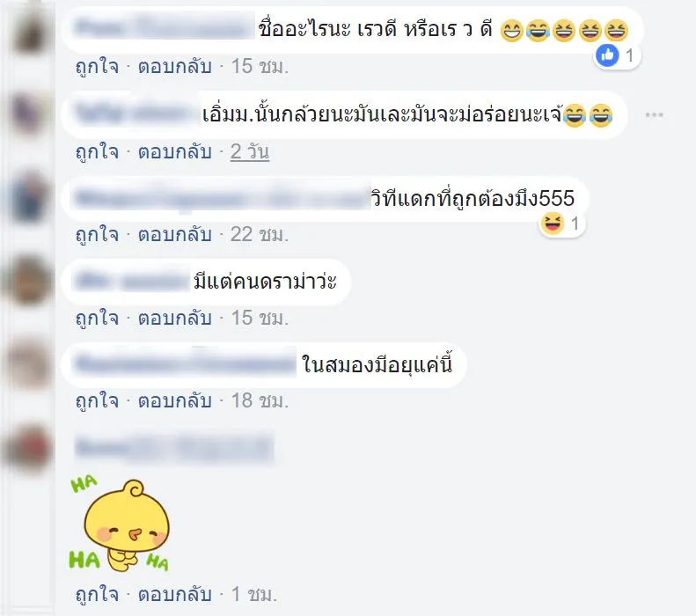Click the blue thumbs-up reaction icon
Image resolution: width=696 pixels, height=616 pixels.
pyautogui.click(x=607, y=55)
